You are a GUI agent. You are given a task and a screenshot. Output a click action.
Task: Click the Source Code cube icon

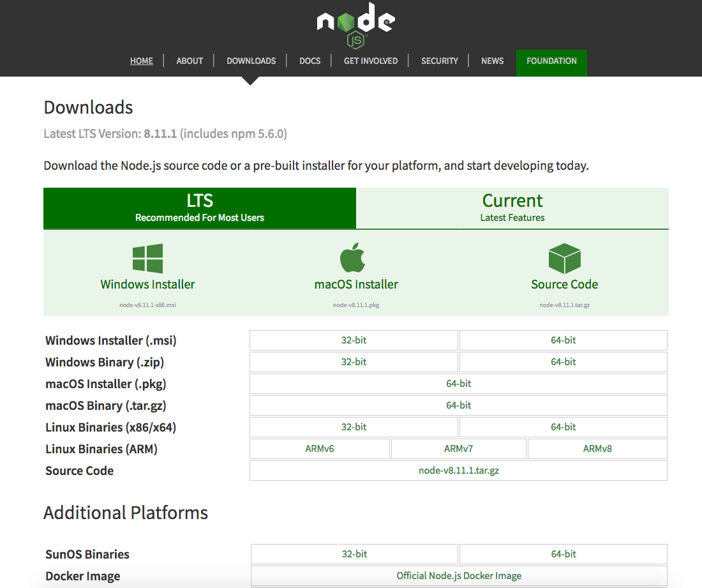pos(565,259)
